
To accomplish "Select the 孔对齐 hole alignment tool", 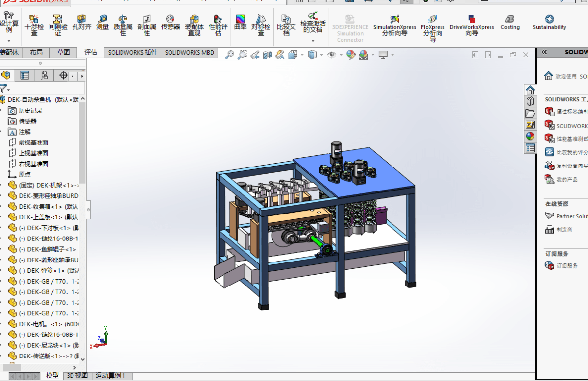I will (x=82, y=23).
